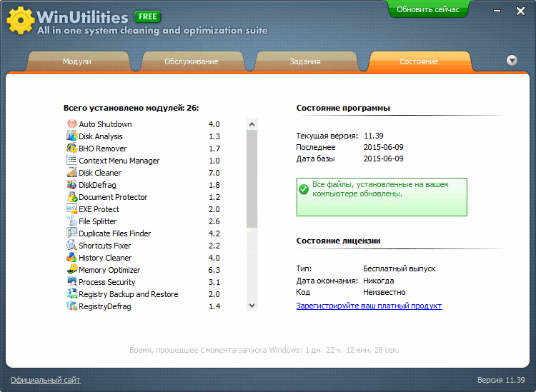Select the Context Menu Manager entry
Screen dimensions: 536x392
point(144,161)
